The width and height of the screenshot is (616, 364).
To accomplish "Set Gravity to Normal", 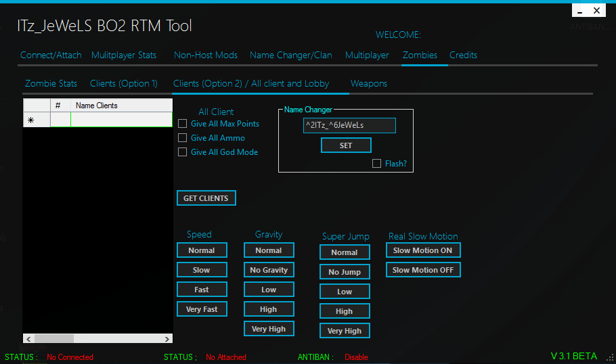I will click(269, 250).
